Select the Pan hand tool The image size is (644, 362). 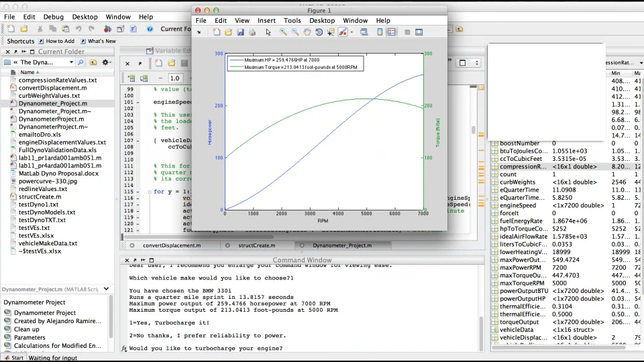click(x=307, y=32)
